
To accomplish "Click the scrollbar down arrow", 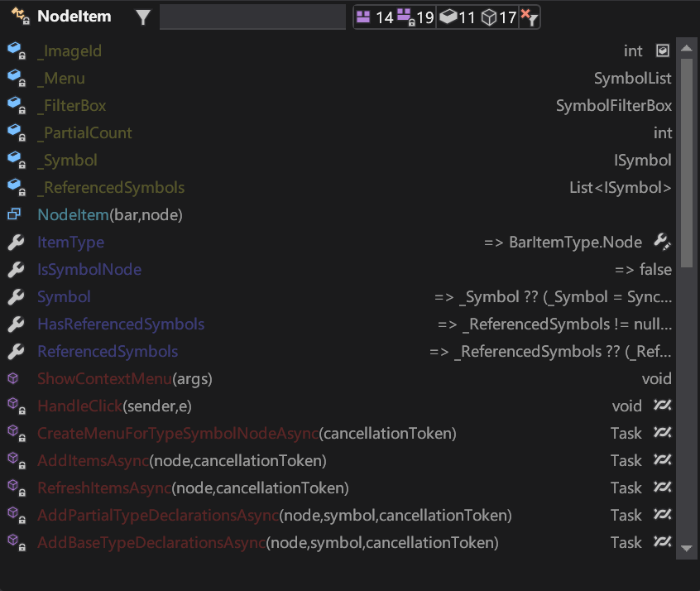I will tap(686, 548).
